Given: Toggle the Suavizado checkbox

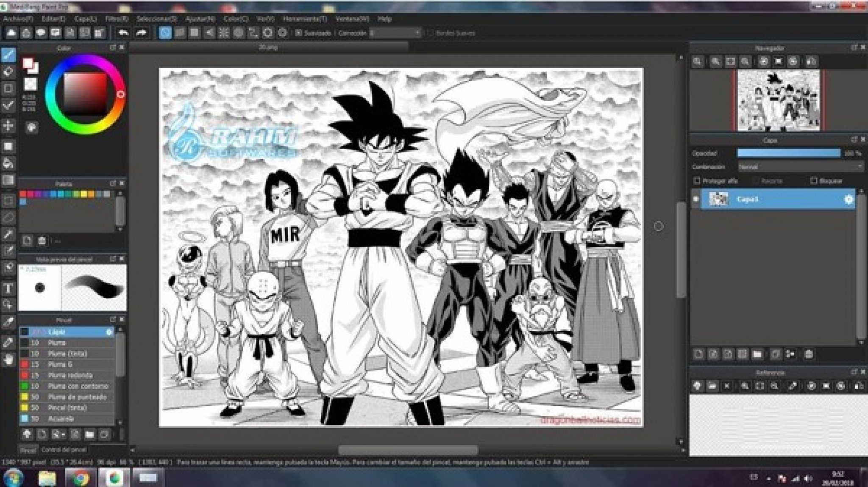Looking at the screenshot, I should click(299, 33).
